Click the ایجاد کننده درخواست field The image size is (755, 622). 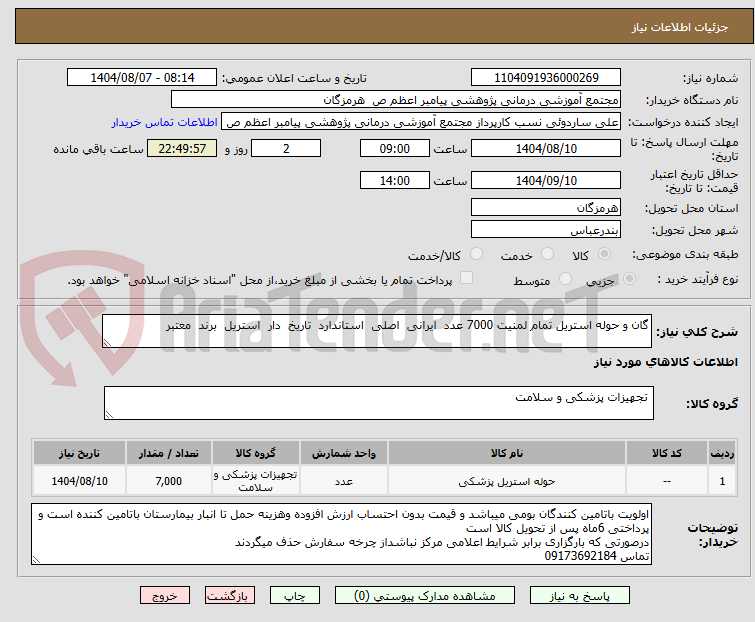click(x=421, y=122)
